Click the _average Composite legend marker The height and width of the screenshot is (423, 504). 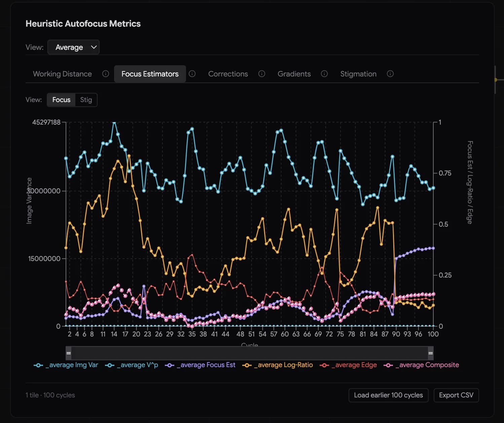tap(388, 365)
